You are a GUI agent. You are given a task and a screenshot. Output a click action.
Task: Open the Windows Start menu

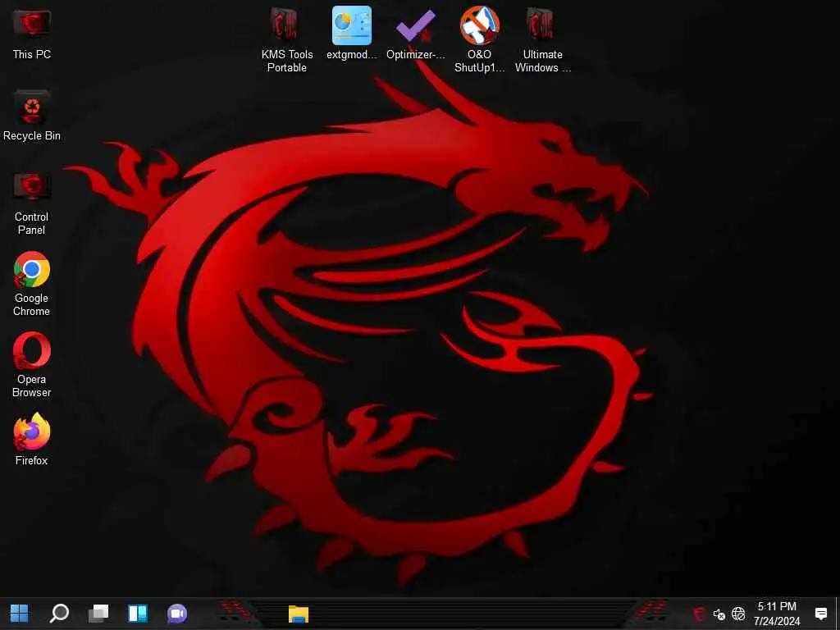(x=20, y=614)
